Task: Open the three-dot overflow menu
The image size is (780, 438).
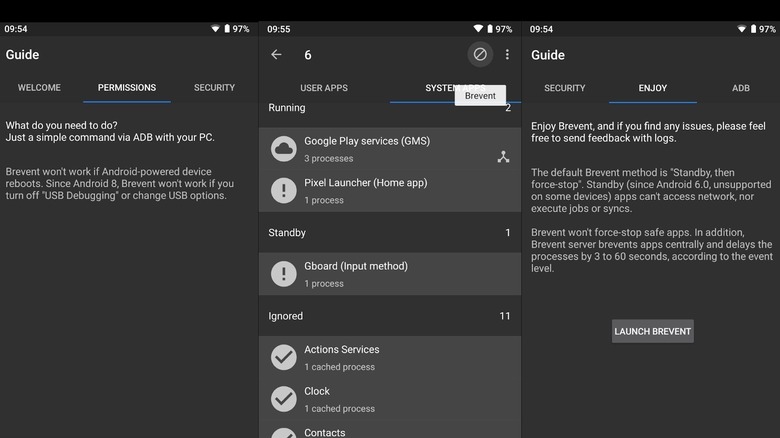Action: (x=507, y=54)
